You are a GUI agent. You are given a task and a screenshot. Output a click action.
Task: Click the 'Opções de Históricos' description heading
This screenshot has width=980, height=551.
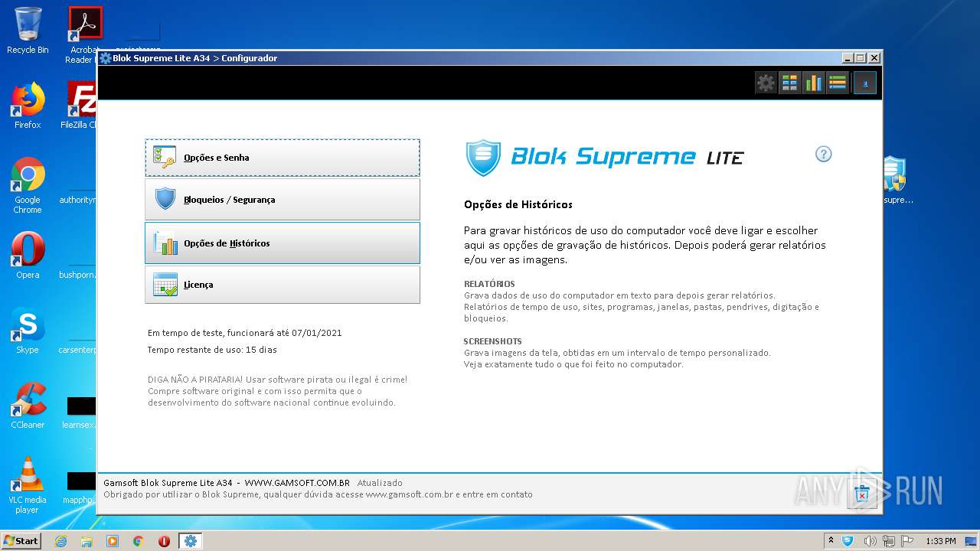pos(518,204)
